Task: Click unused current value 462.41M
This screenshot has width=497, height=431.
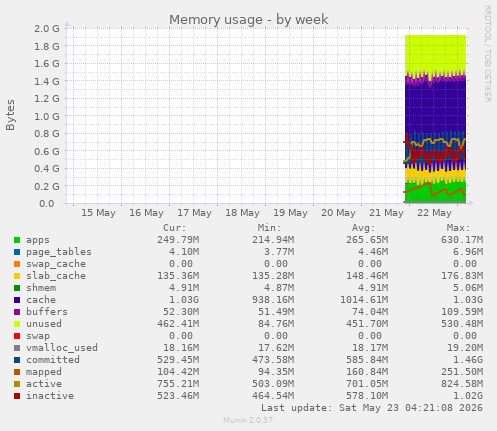Action: [178, 324]
